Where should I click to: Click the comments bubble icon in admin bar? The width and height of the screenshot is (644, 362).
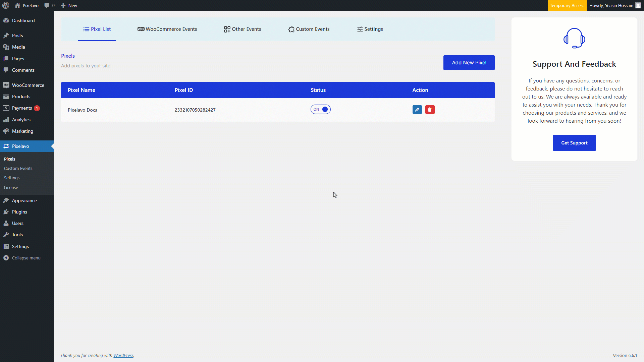[x=47, y=5]
